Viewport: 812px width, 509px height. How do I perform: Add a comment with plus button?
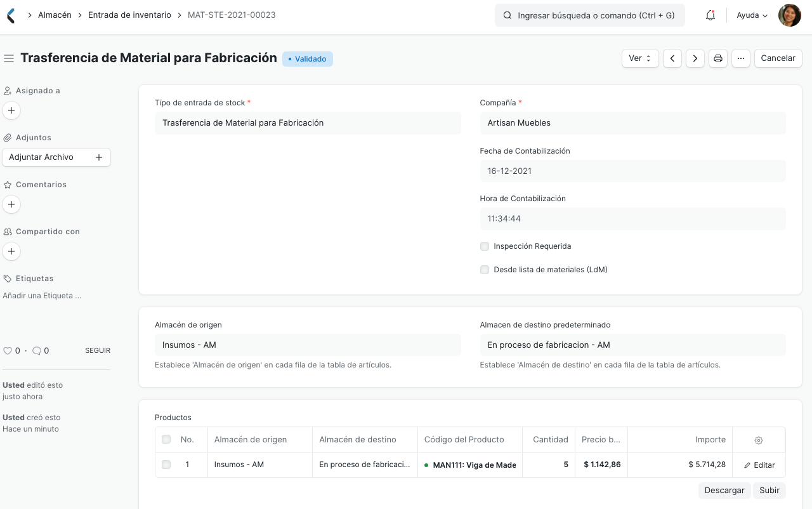11,204
